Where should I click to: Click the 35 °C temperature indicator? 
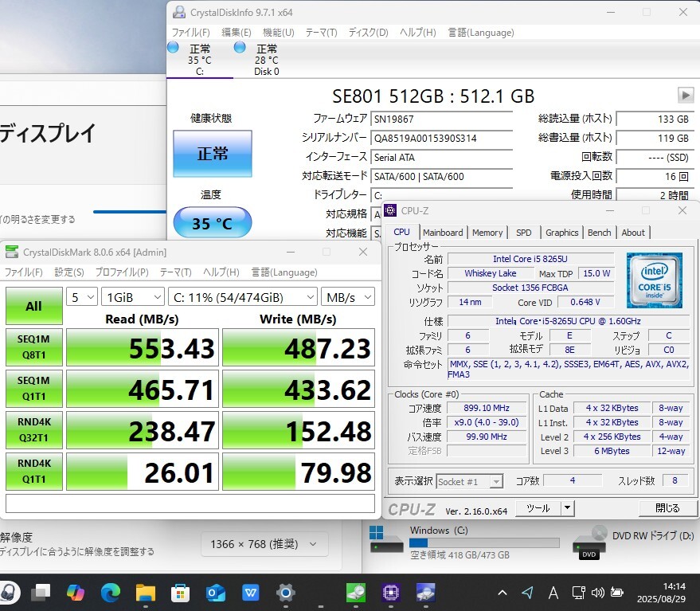[212, 224]
